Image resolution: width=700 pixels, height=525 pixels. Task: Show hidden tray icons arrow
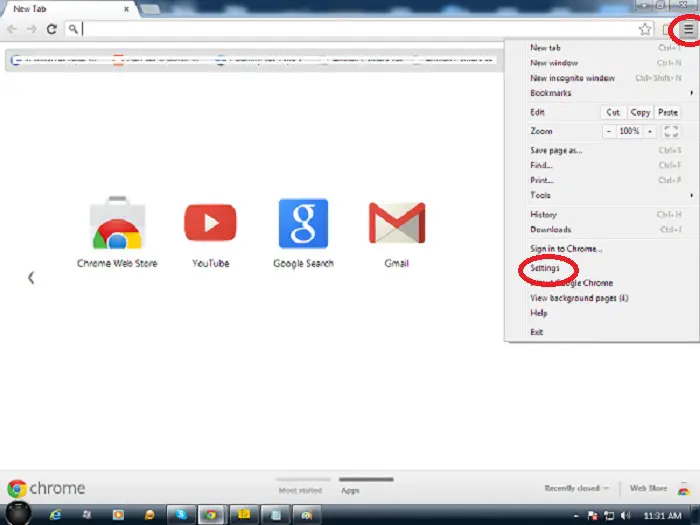[x=576, y=516]
